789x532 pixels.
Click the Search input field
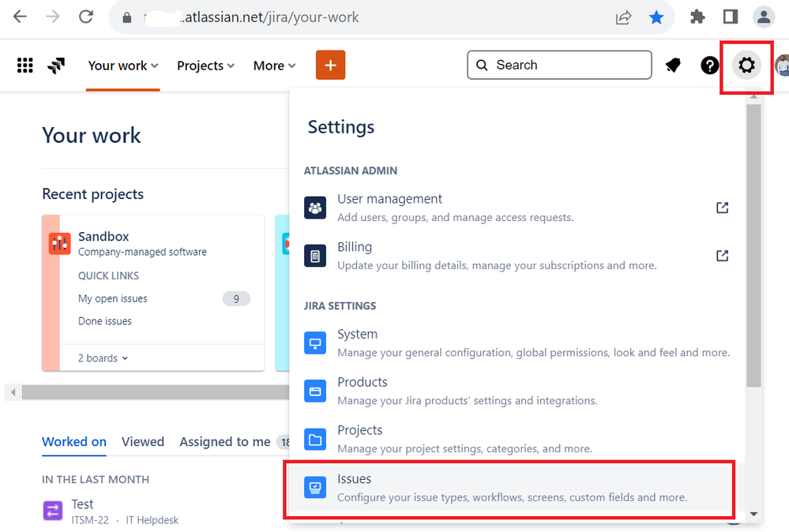tap(559, 65)
